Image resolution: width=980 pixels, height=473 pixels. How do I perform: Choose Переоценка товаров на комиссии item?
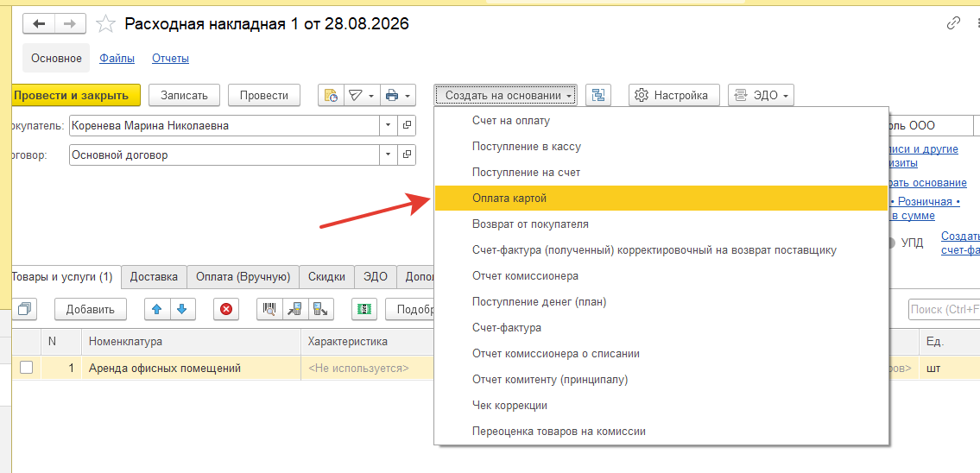pos(661,431)
